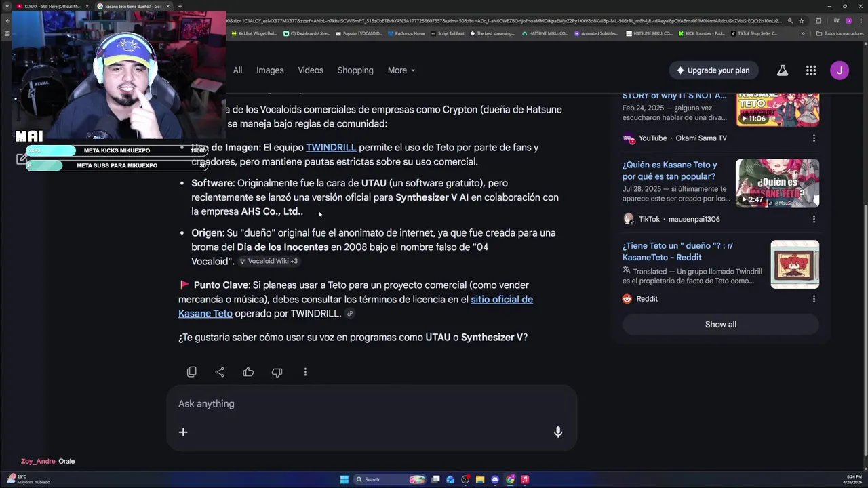Open Todos los marcadores folder

(840, 33)
